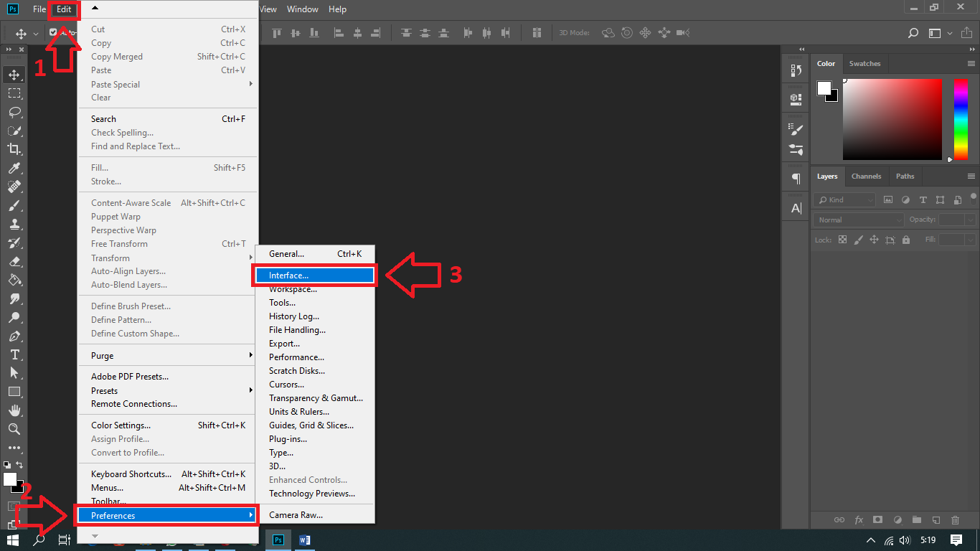Click inside the color picker field

892,119
